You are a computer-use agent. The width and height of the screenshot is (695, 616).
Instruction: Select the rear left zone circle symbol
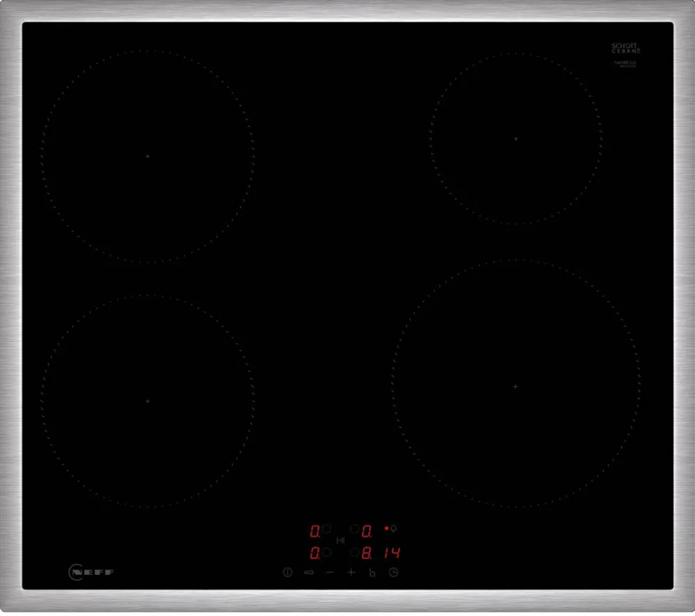tap(327, 528)
